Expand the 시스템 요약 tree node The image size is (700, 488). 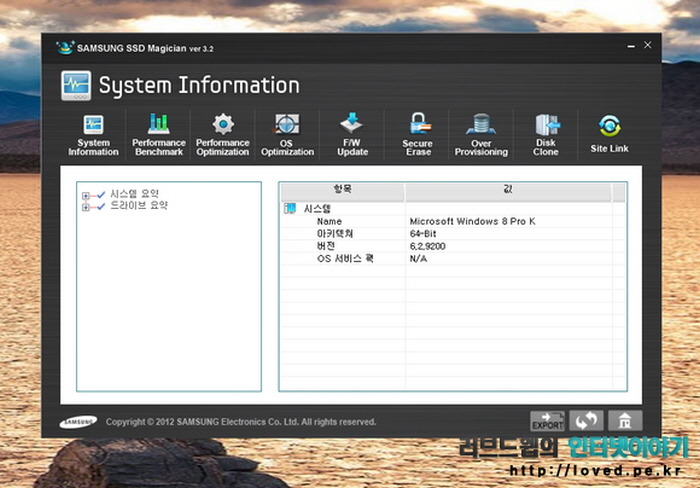point(86,196)
